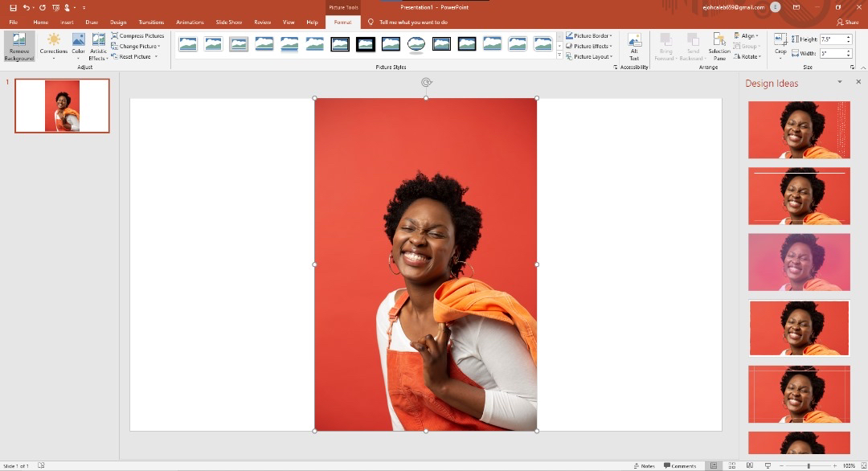Viewport: 868px width, 471px height.
Task: Click the Share button
Action: point(847,23)
